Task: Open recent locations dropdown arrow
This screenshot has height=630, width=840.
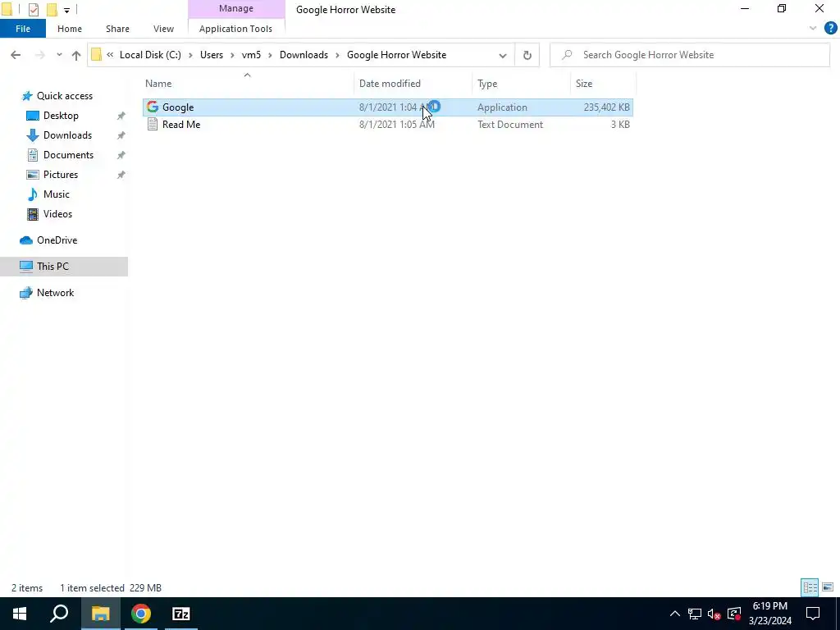Action: pos(59,55)
